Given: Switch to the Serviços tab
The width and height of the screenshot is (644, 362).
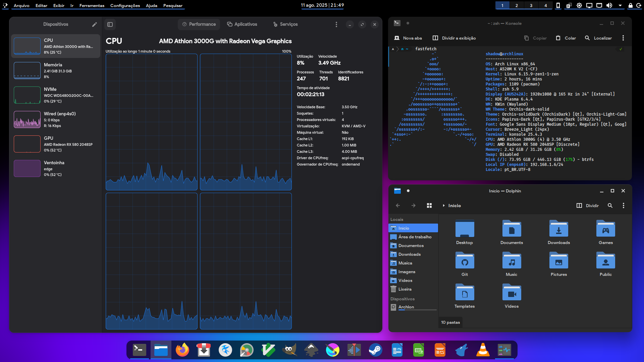Looking at the screenshot, I should (285, 24).
